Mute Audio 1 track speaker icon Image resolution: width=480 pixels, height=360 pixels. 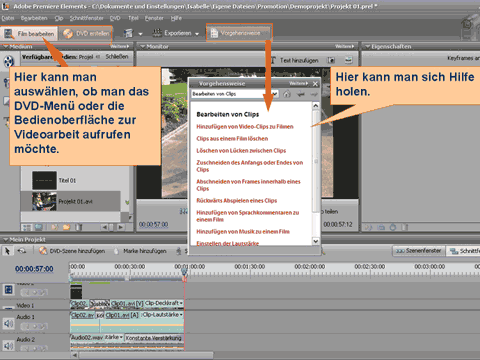click(8, 323)
